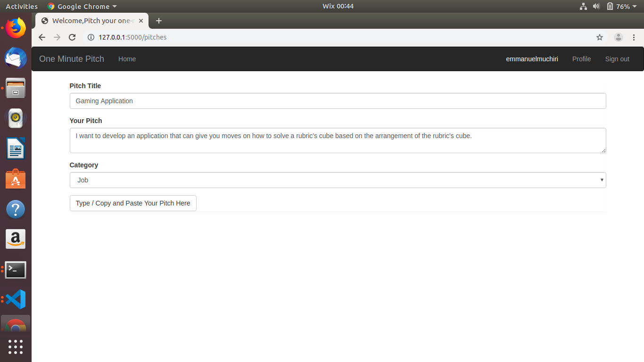The image size is (644, 362).
Task: Bookmark this page with the star
Action: click(x=600, y=37)
